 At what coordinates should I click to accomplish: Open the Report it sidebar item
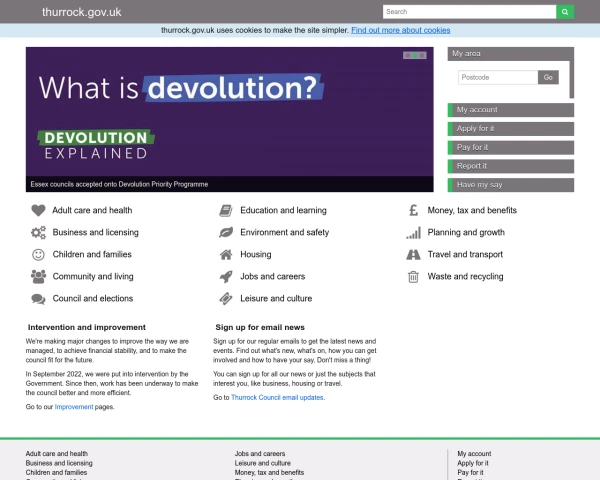(511, 166)
